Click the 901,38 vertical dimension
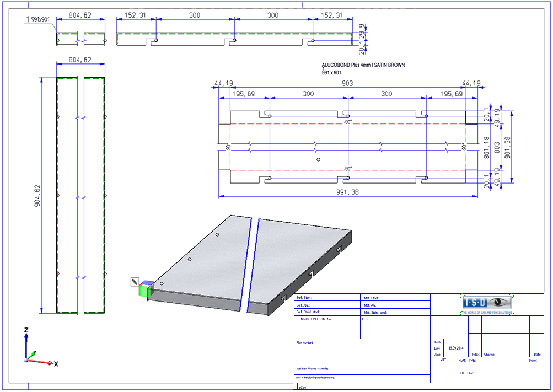The width and height of the screenshot is (553, 392). click(507, 147)
